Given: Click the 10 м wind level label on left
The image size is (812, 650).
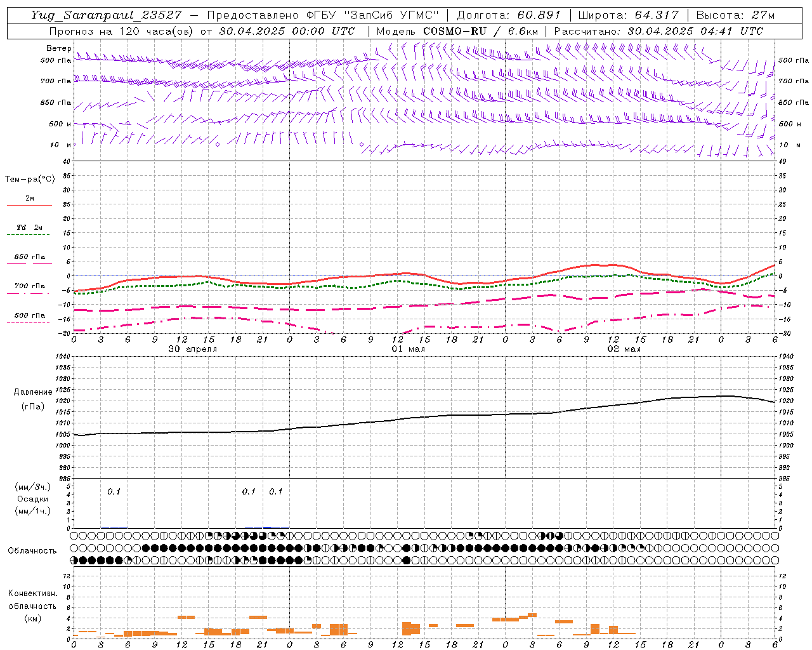Looking at the screenshot, I should point(60,145).
